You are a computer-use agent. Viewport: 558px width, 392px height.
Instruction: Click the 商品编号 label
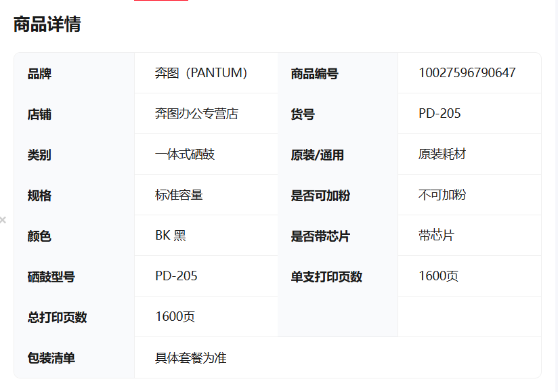314,74
